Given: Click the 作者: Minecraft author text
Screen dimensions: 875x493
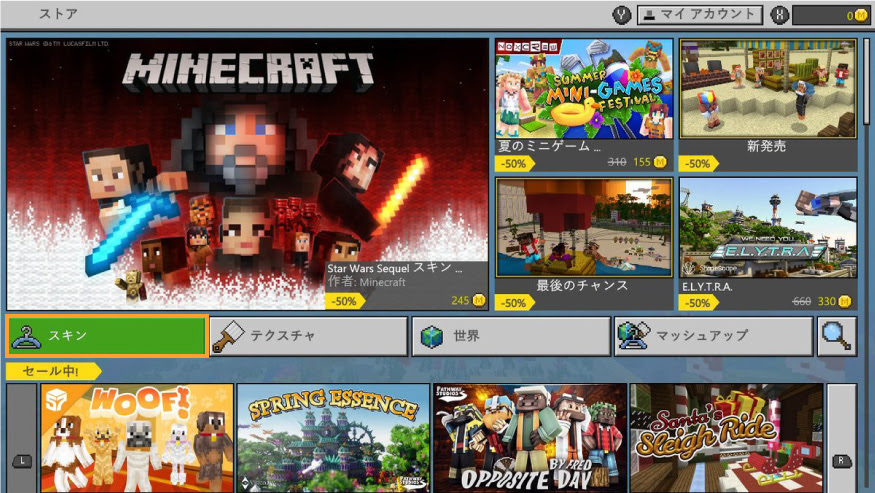Looking at the screenshot, I should tap(367, 282).
